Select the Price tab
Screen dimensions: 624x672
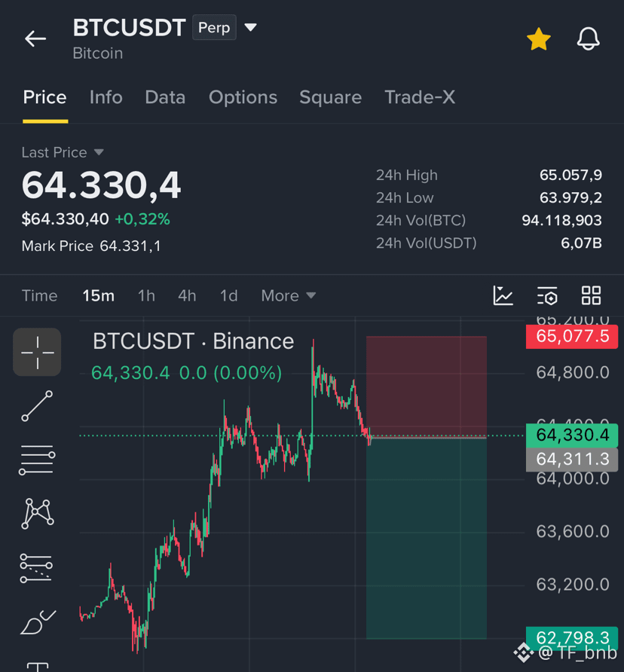pos(45,97)
